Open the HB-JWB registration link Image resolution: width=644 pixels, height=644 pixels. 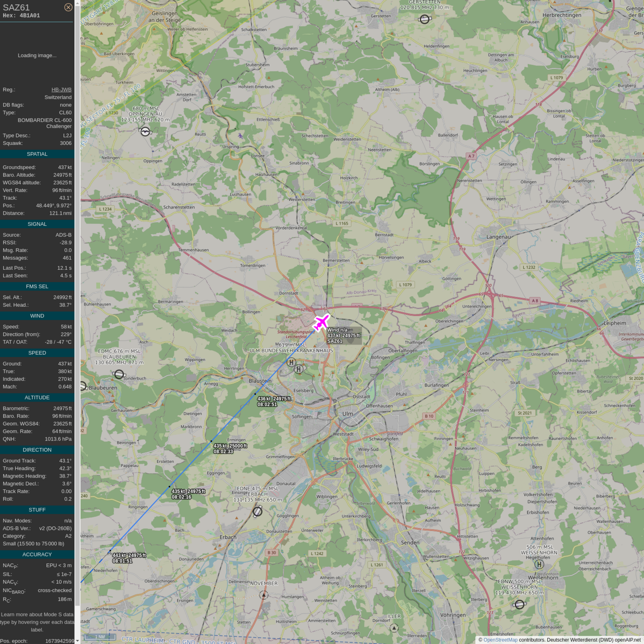tap(61, 90)
